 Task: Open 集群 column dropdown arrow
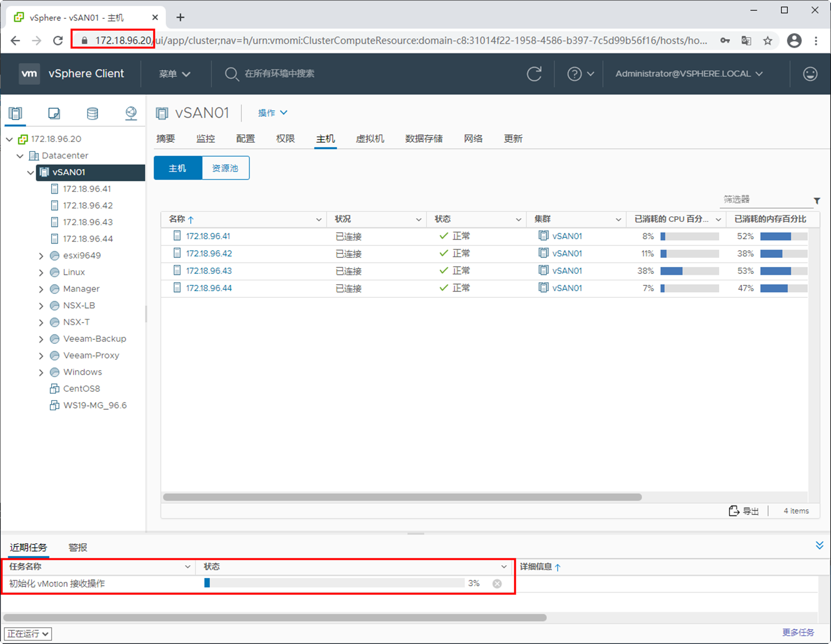click(618, 220)
